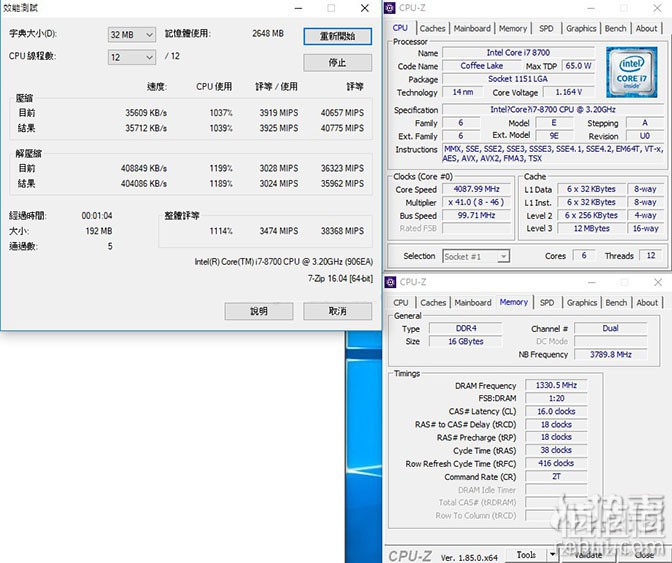The height and width of the screenshot is (563, 672).
Task: Close the lower CPU-Z Memory window
Action: [x=658, y=282]
